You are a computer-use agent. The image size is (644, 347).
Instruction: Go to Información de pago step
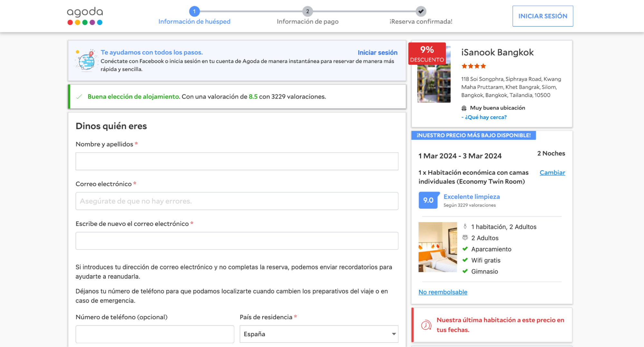click(x=308, y=22)
